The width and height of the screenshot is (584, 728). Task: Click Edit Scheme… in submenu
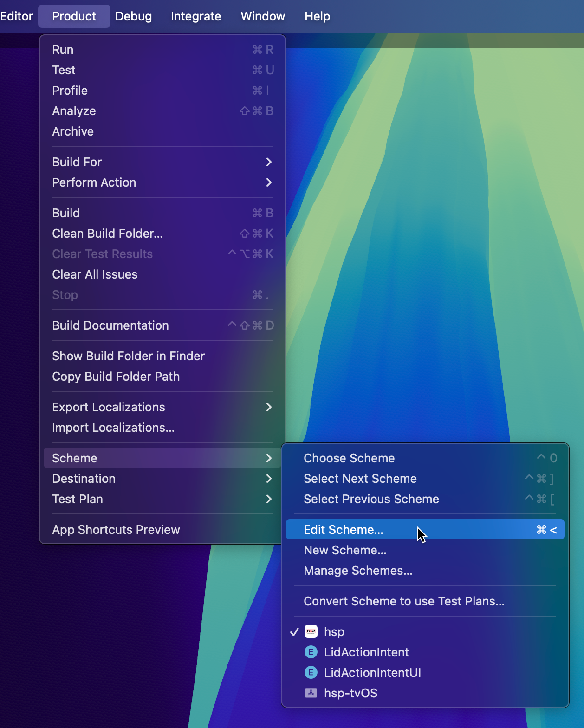pos(425,530)
